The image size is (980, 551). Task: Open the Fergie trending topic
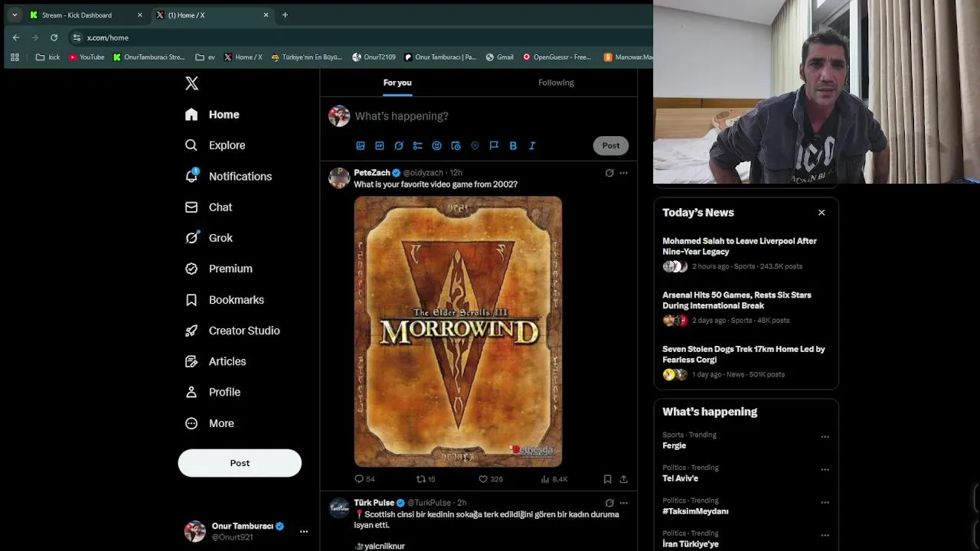(x=675, y=445)
